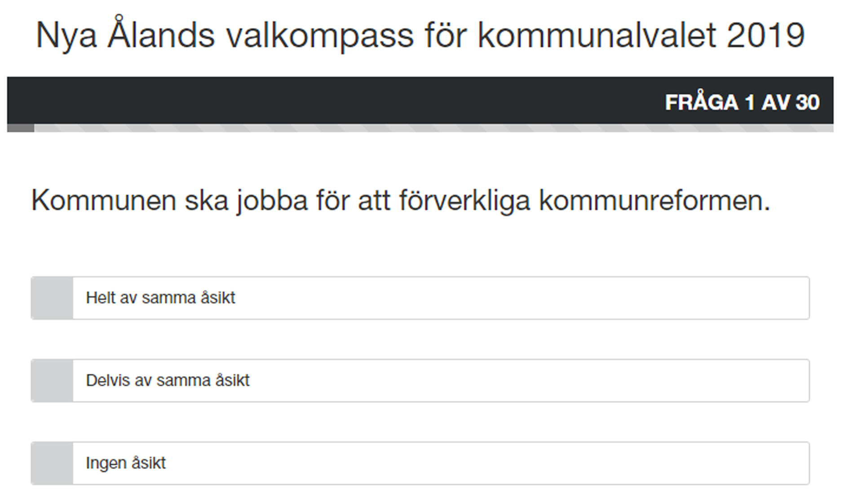Click the empty dark header bar area
The image size is (849, 504).
(314, 101)
